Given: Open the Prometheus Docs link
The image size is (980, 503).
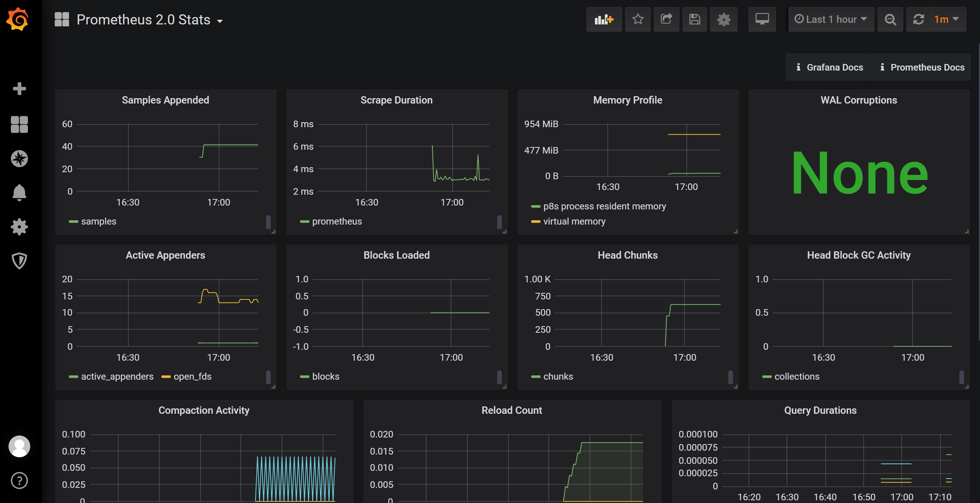Looking at the screenshot, I should (921, 67).
